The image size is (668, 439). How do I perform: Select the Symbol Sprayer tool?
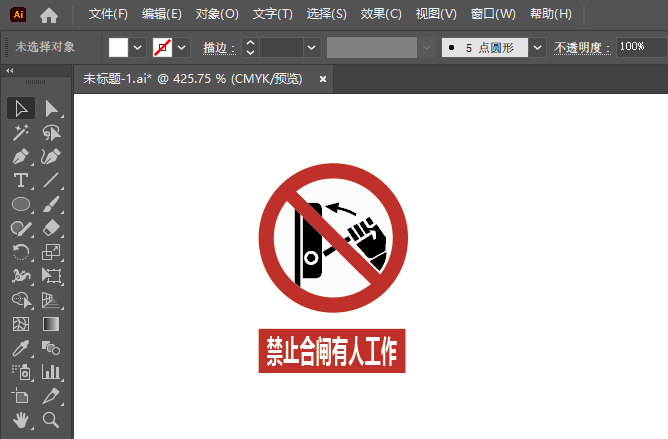tap(21, 372)
